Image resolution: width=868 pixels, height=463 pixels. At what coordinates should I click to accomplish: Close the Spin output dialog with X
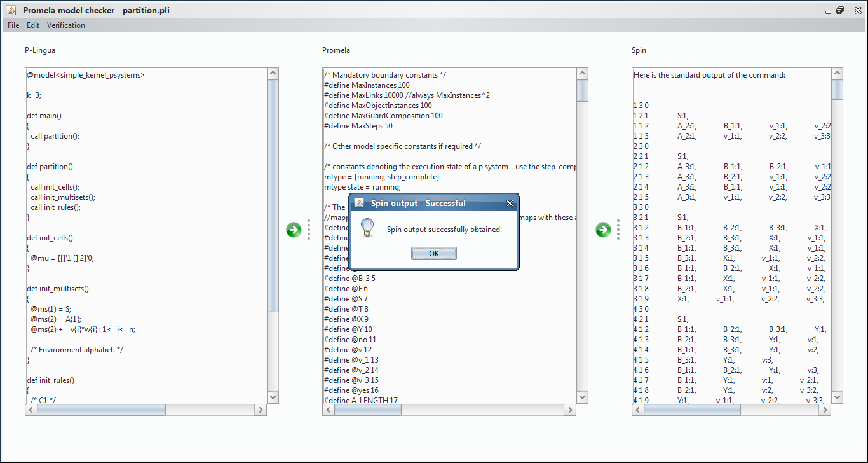tap(510, 204)
